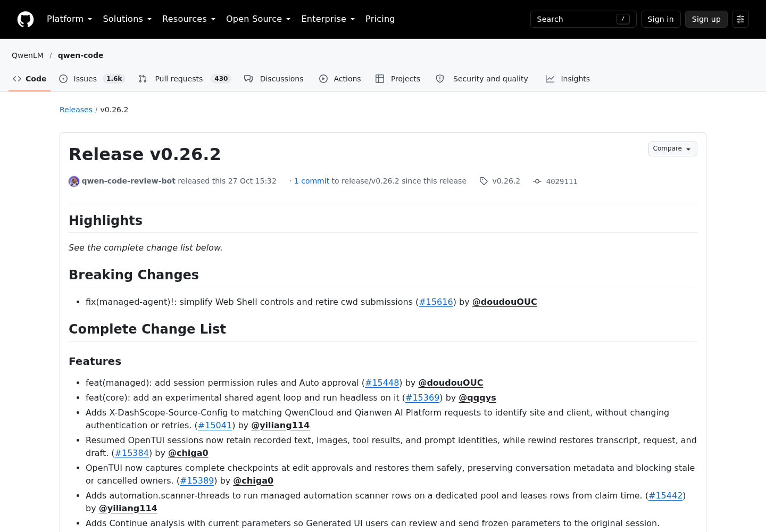Open pull request #15448 link
Viewport: 766px width, 532px height.
(x=382, y=383)
